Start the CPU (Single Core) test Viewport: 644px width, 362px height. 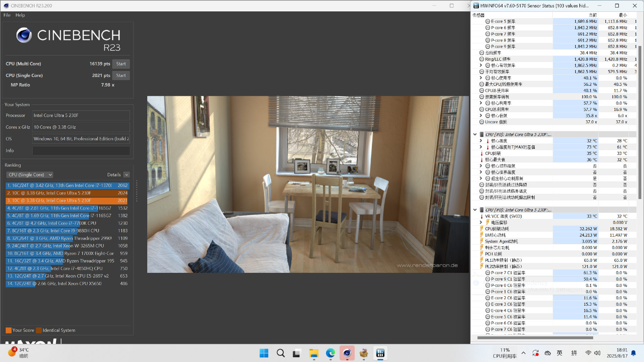tap(121, 75)
